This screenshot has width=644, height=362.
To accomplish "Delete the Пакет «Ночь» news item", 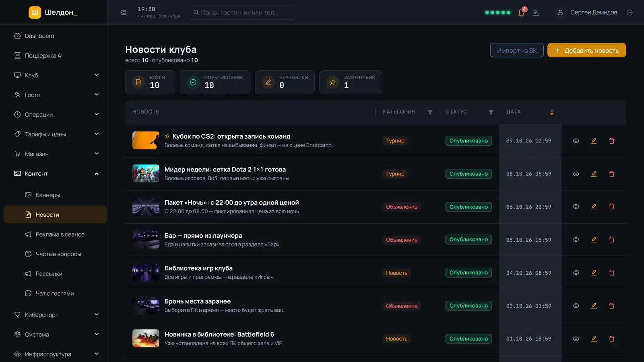I will 612,207.
